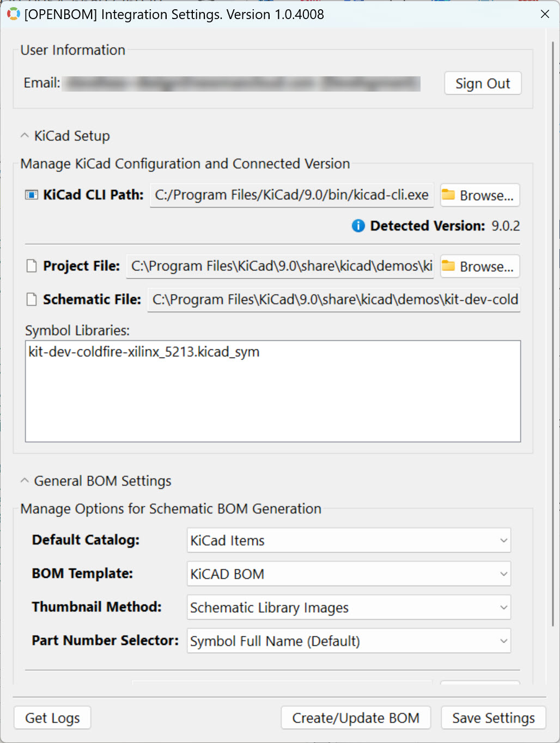Click the Symbol Libraries label
This screenshot has width=560, height=743.
click(77, 330)
